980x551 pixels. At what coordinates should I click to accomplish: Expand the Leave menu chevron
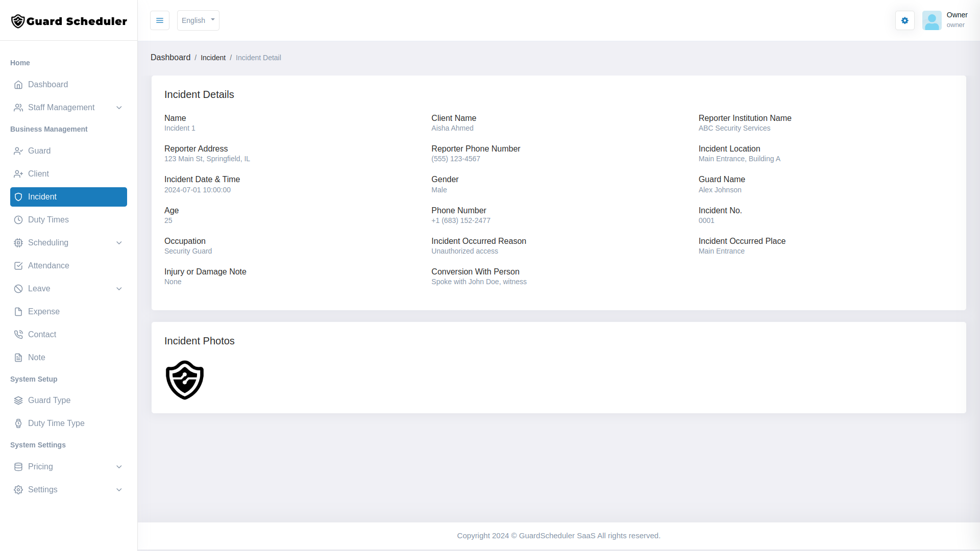119,288
